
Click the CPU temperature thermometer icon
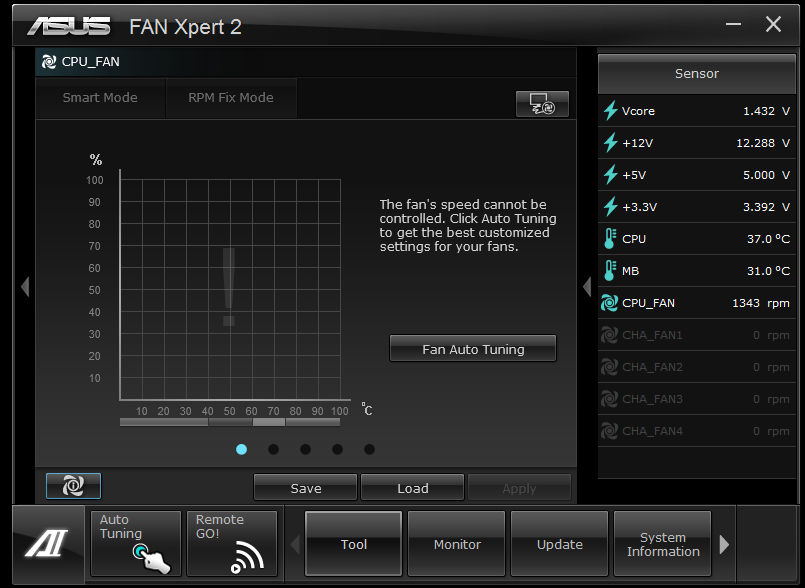pos(610,239)
